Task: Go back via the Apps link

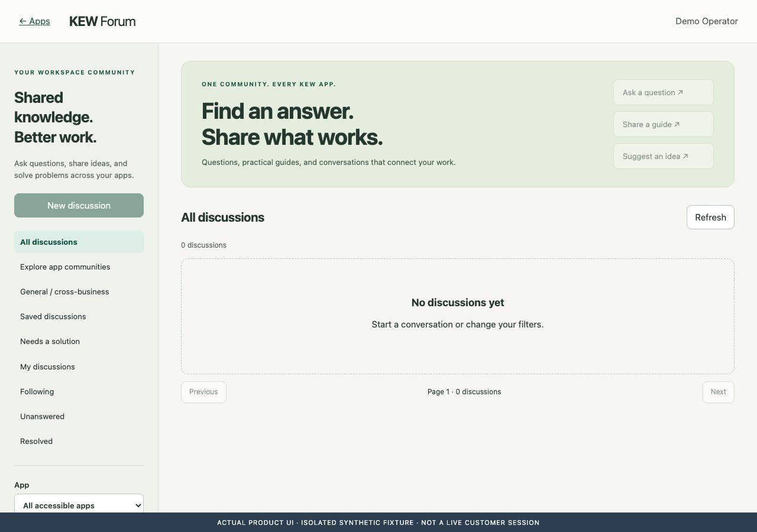Action: pos(34,21)
